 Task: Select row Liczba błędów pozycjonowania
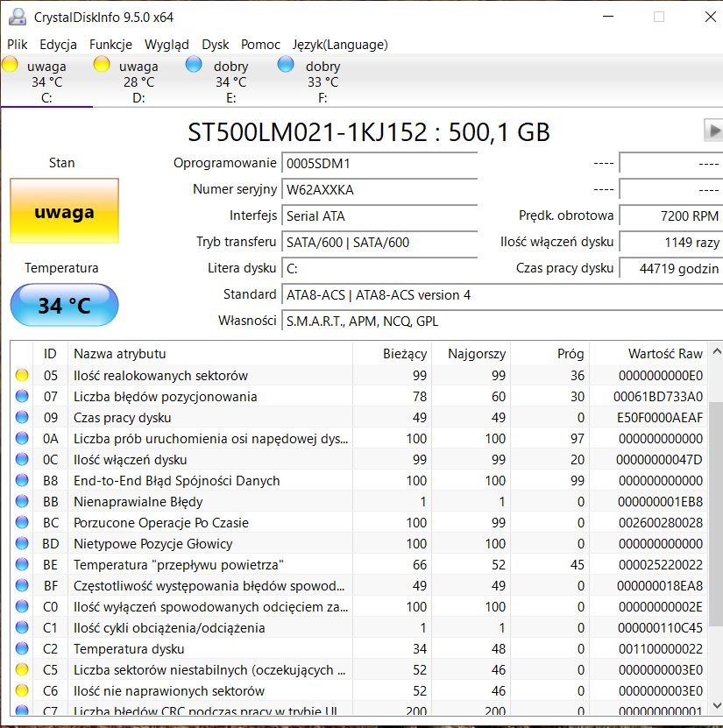click(359, 397)
